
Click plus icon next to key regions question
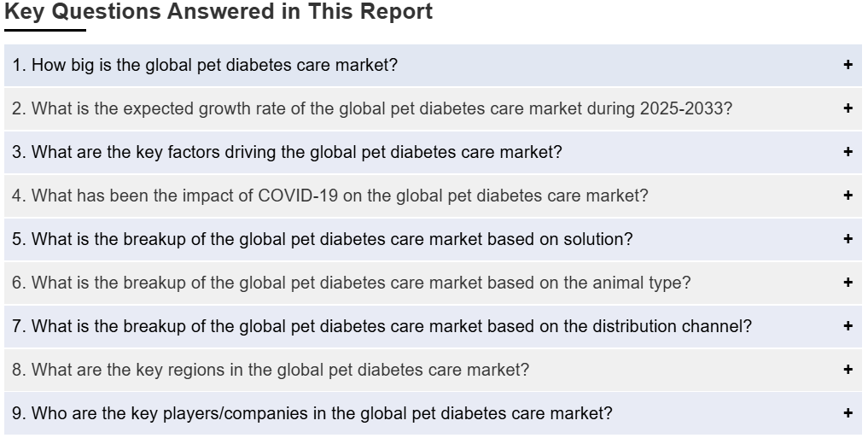[848, 370]
